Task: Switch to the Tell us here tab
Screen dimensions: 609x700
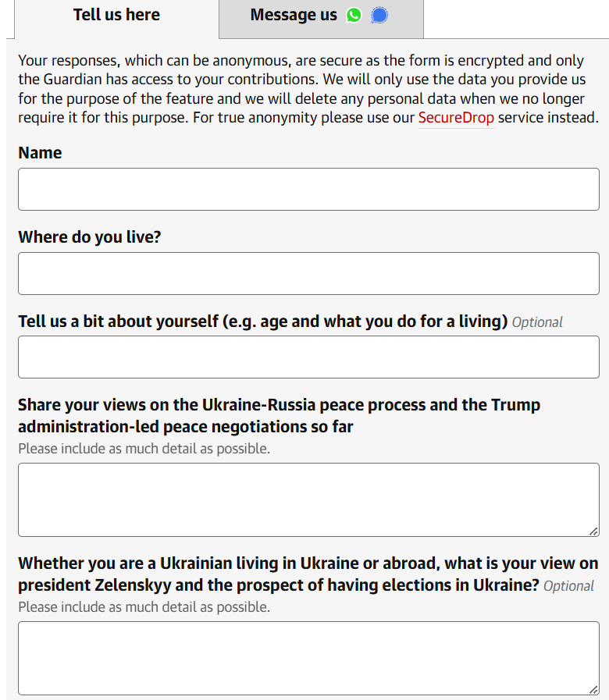Action: click(116, 18)
